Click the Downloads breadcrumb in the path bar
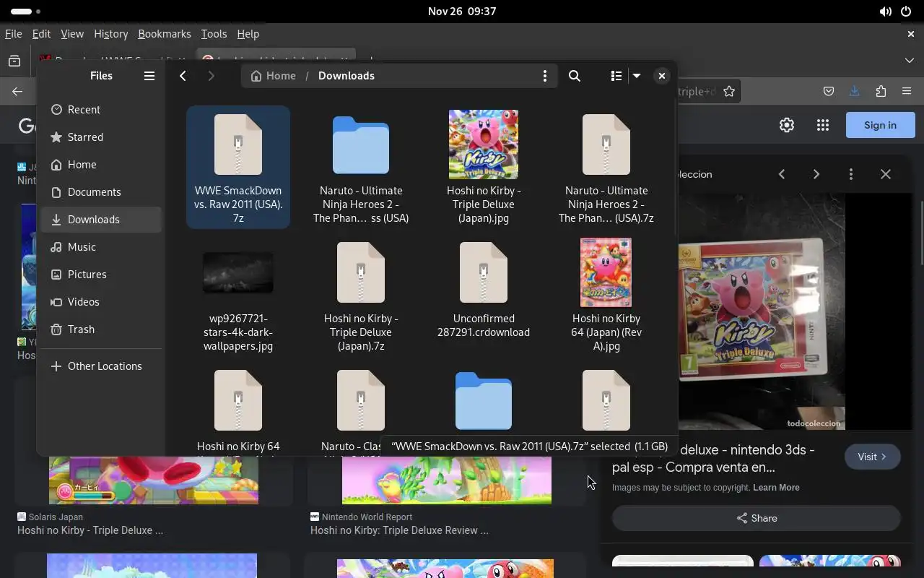Image resolution: width=924 pixels, height=578 pixels. pyautogui.click(x=346, y=76)
